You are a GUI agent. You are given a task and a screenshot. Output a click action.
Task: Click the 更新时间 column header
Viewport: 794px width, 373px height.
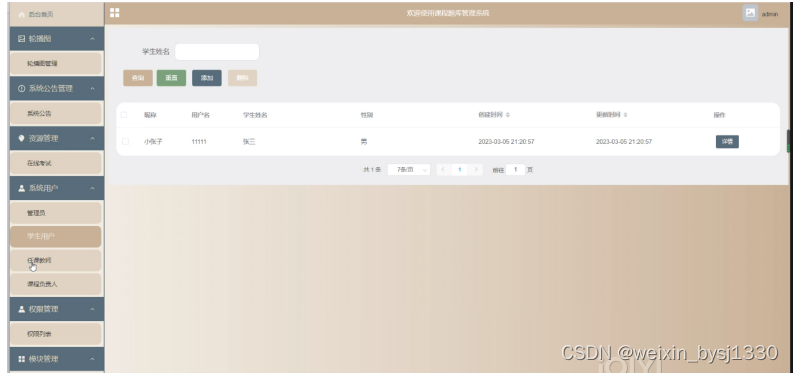point(608,115)
